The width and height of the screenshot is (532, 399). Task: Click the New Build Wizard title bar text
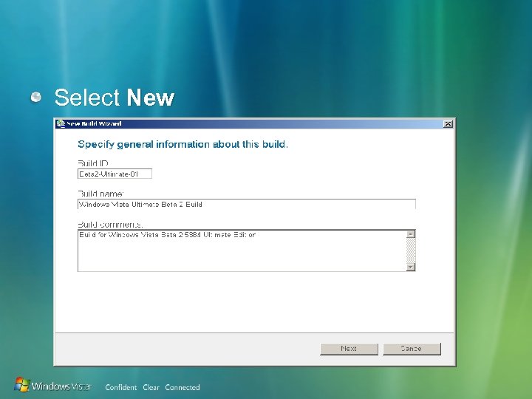[94, 123]
